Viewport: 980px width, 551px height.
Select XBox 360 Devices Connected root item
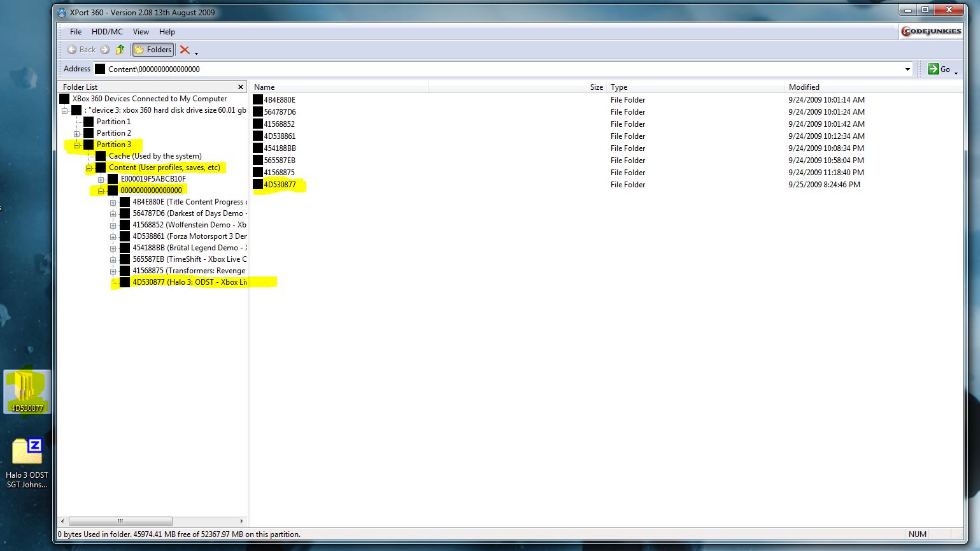[149, 99]
